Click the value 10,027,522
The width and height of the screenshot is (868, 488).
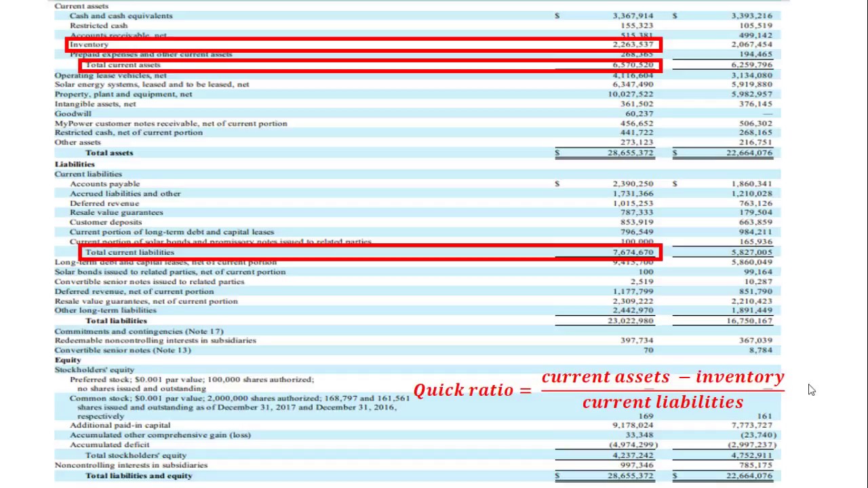tap(631, 94)
